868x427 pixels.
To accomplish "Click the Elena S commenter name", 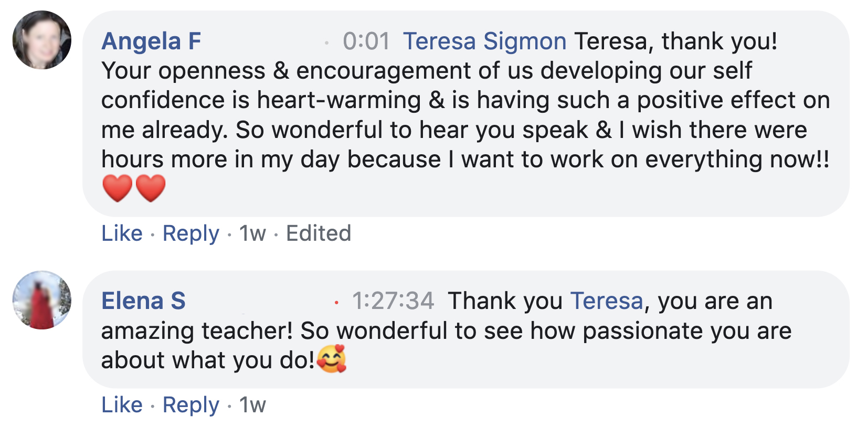I will coord(143,301).
